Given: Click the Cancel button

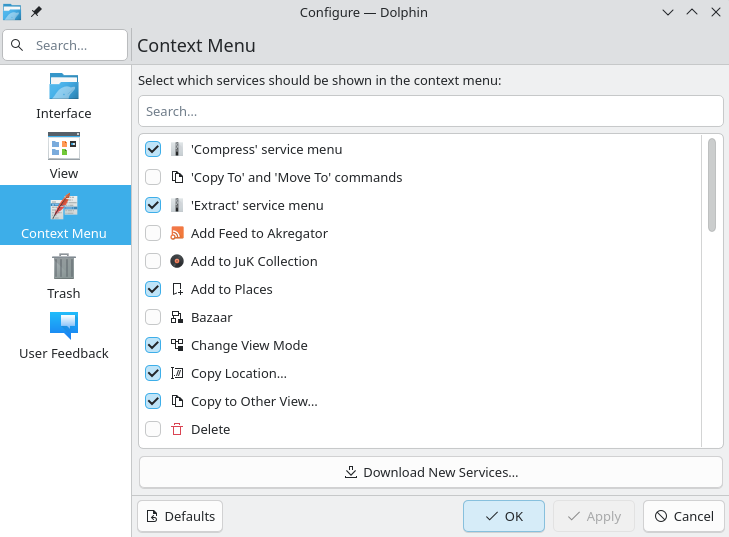Looking at the screenshot, I should (684, 516).
